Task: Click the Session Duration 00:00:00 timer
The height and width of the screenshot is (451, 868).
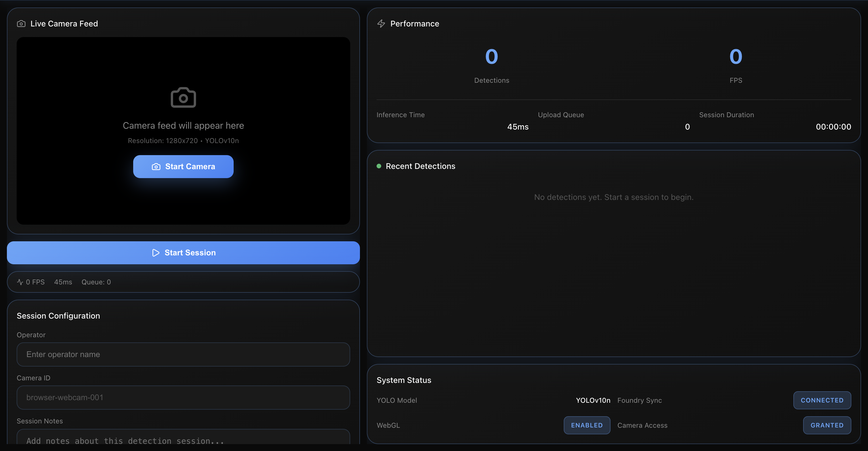Action: (x=833, y=127)
